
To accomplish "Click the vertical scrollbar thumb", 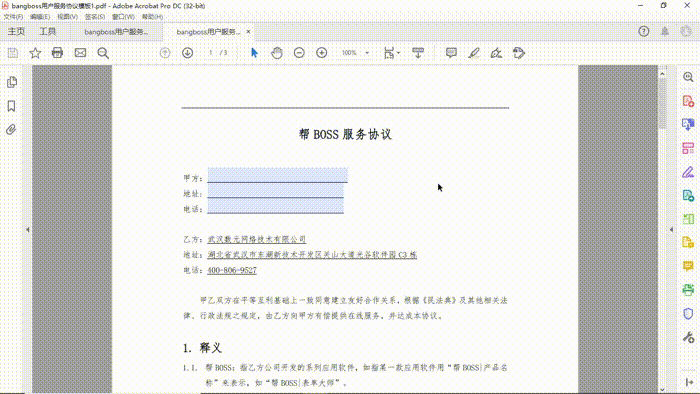I will pos(662,104).
